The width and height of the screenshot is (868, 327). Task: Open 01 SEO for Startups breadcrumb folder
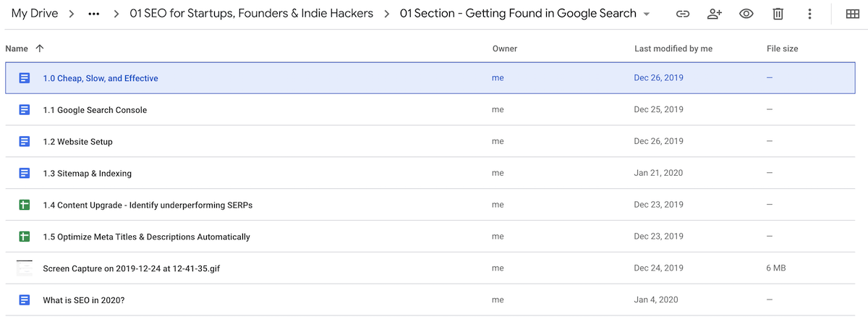pos(252,14)
